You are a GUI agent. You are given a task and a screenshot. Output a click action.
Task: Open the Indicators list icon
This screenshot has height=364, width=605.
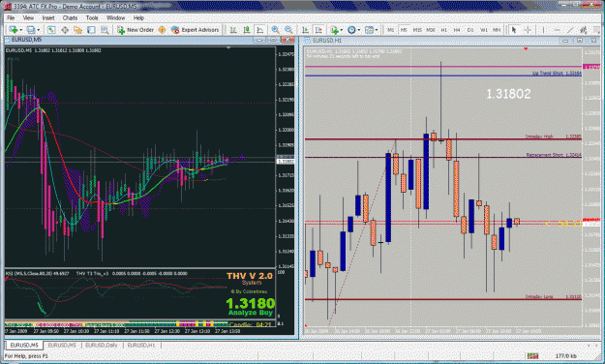pyautogui.click(x=334, y=30)
